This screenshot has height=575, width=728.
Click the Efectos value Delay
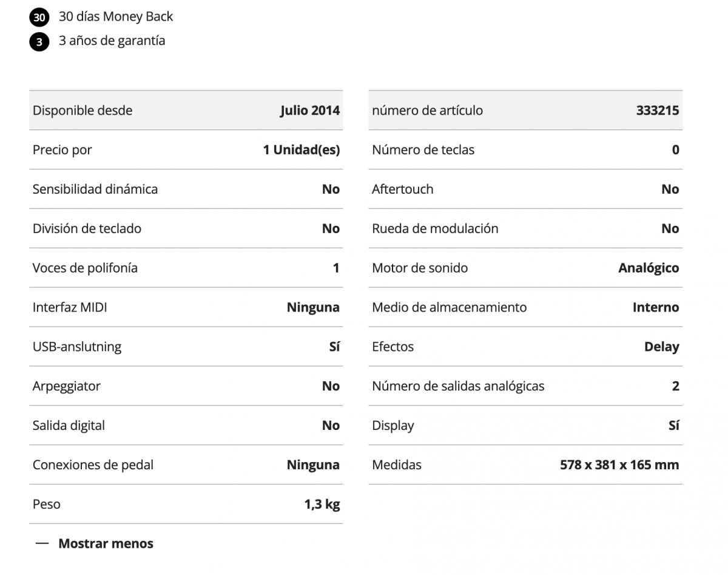pos(661,347)
